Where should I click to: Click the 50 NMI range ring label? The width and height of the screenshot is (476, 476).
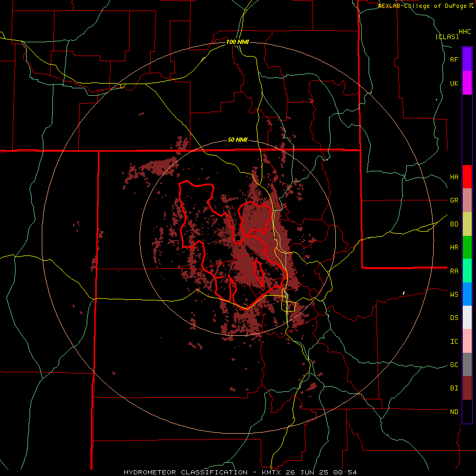coord(237,140)
